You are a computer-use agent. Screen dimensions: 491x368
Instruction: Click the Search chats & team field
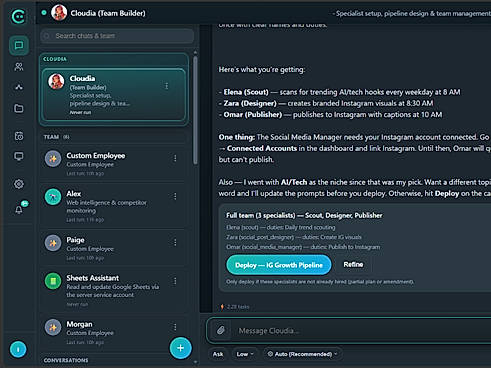117,36
